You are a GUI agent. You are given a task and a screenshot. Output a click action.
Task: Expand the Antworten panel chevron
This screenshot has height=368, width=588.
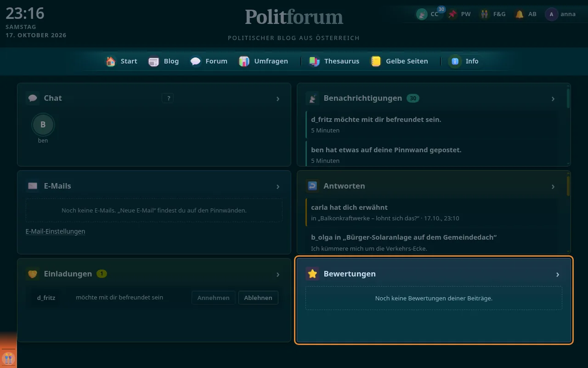pyautogui.click(x=553, y=186)
